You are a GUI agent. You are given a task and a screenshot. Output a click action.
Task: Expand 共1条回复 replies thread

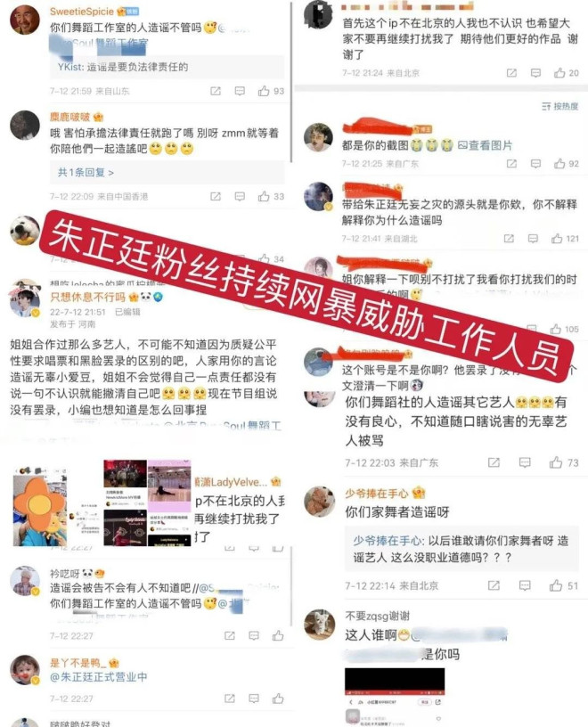pos(86,173)
